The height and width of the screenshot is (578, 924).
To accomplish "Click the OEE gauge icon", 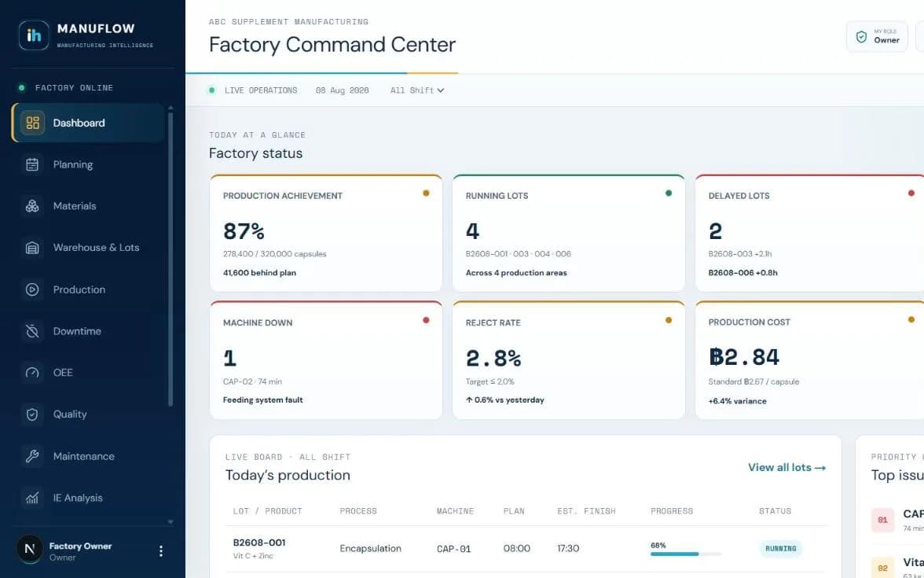I will coord(32,373).
